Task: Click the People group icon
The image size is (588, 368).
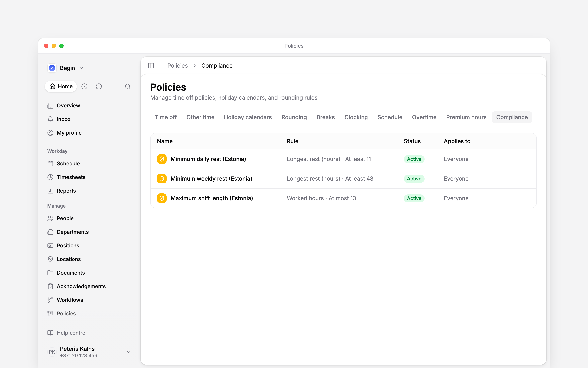Action: (x=50, y=218)
